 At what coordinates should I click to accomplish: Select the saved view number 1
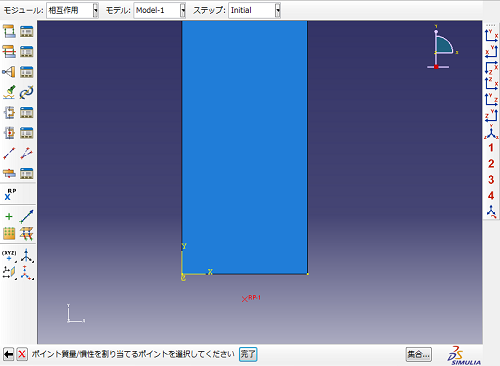491,148
